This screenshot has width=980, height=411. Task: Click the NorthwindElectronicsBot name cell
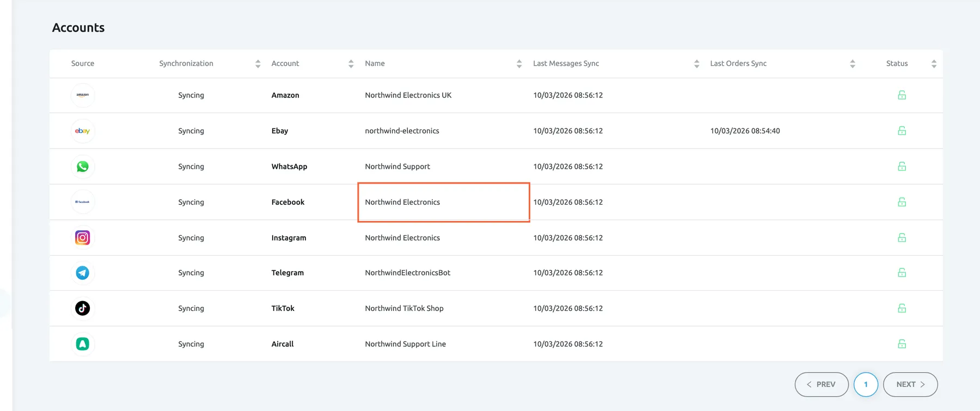[x=408, y=273]
